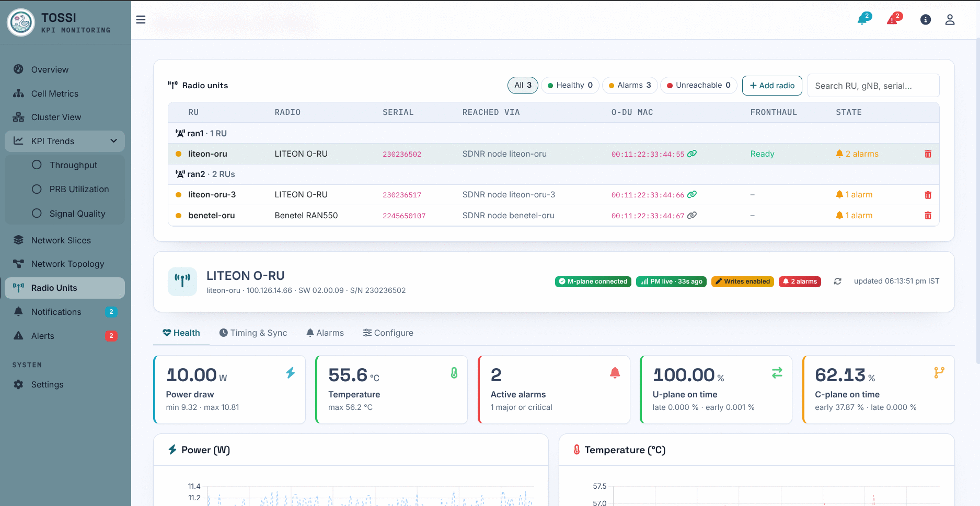This screenshot has height=506, width=980.
Task: Click the Add radio button
Action: coord(772,86)
